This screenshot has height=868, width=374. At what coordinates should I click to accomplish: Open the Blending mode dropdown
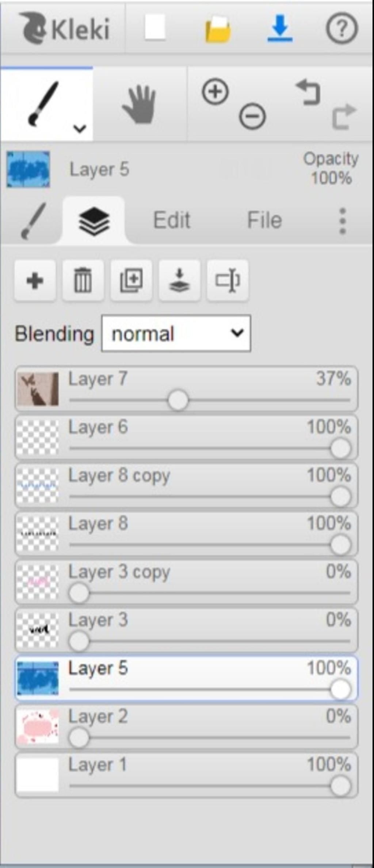[176, 334]
